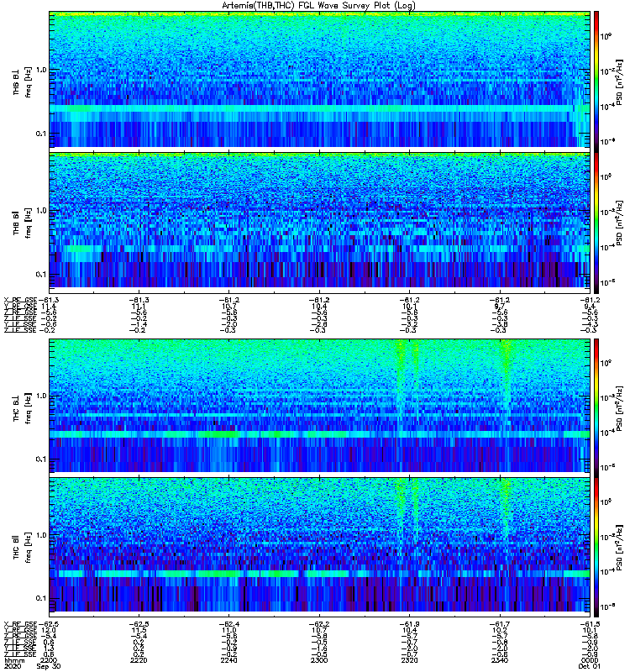Click the broadband burst near 2340 in THC B∥ spectrogram
The height and width of the screenshot is (672, 630).
tap(506, 508)
